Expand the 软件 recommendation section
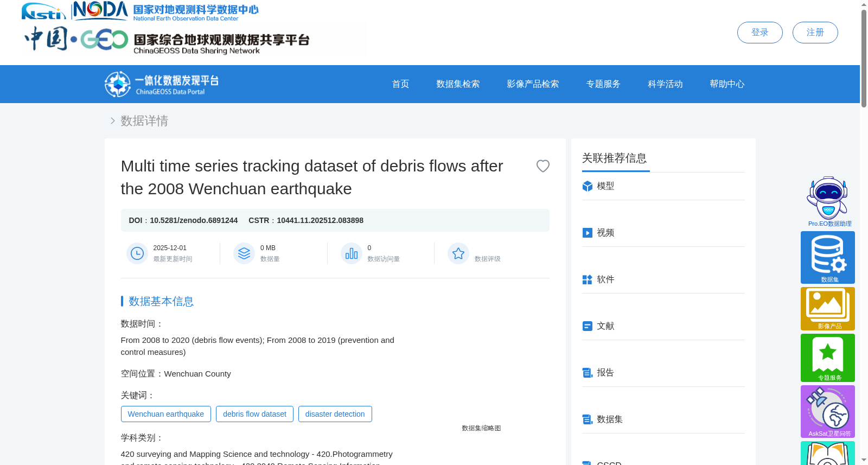This screenshot has width=868, height=465. 663,279
